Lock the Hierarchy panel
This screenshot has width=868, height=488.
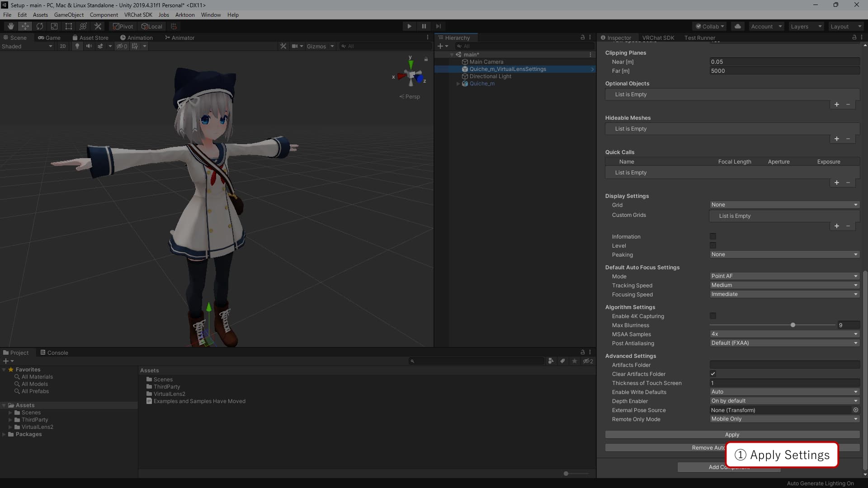click(x=583, y=38)
